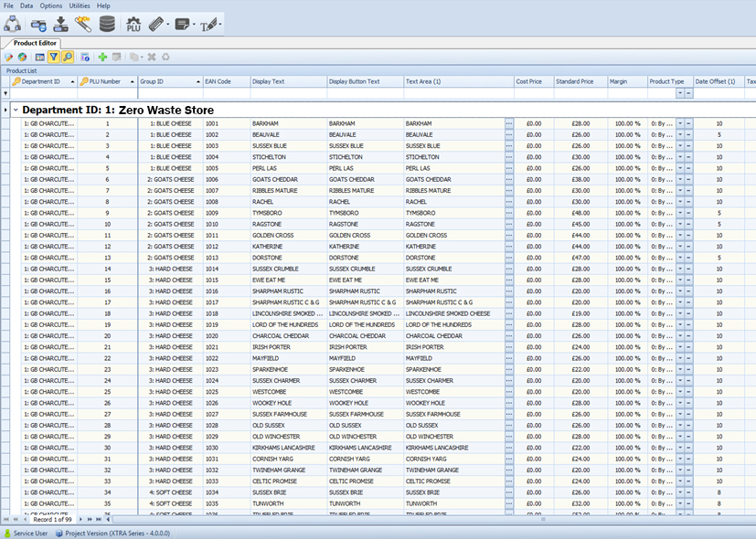Screen dimensions: 756x539
Task: Open the Data menu
Action: [x=26, y=5]
